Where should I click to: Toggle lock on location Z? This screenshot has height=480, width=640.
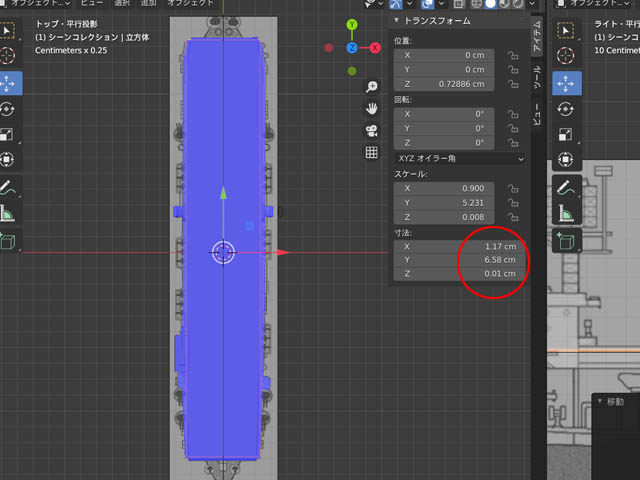tap(513, 84)
